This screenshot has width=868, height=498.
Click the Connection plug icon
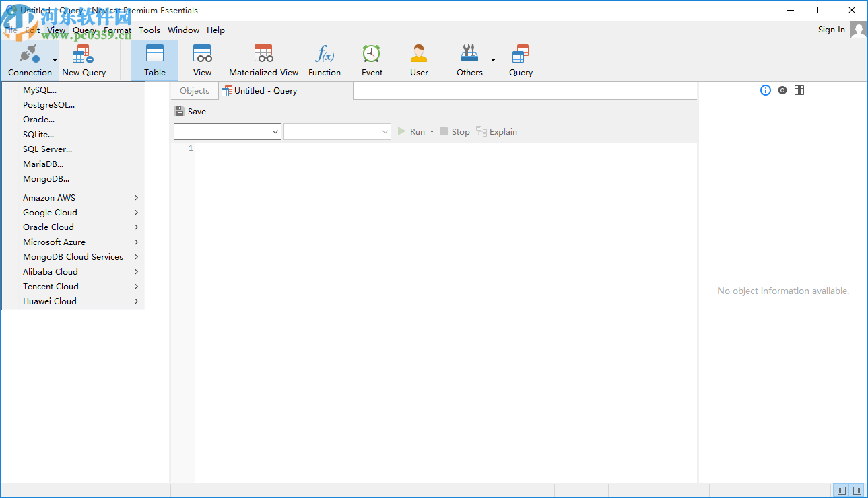tap(30, 54)
